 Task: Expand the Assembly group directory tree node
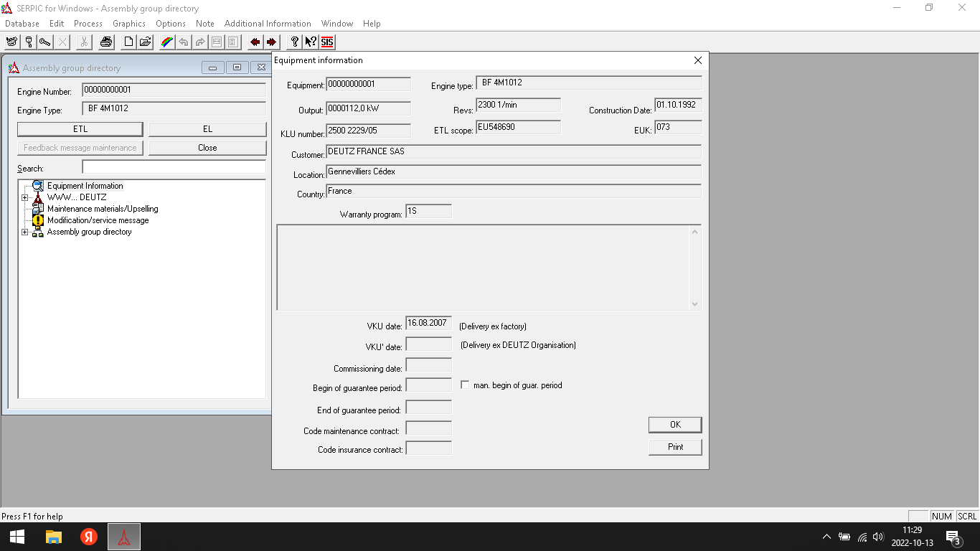point(25,232)
